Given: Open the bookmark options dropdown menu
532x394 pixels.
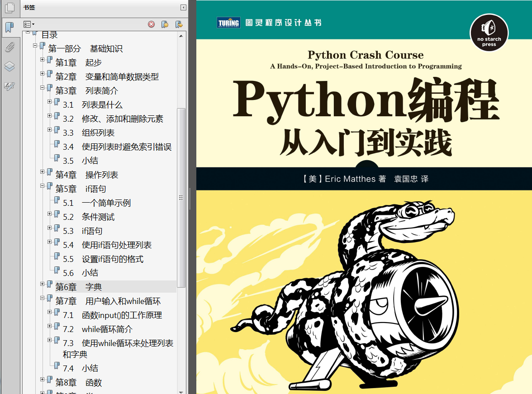Looking at the screenshot, I should (x=29, y=24).
